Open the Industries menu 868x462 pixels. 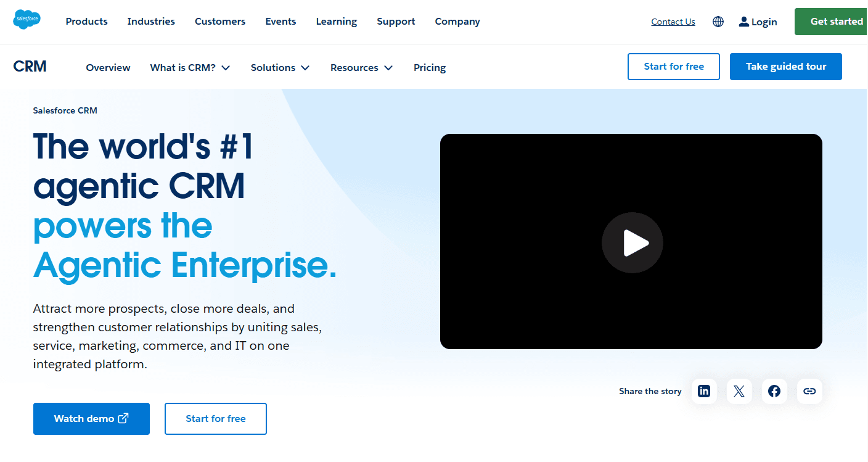(151, 22)
